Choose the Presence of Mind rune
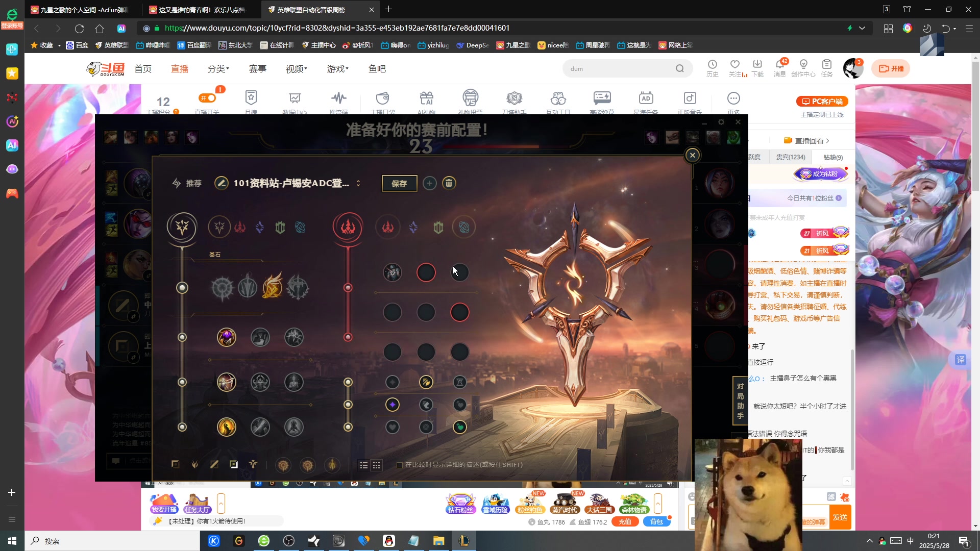980x551 pixels. click(x=294, y=337)
